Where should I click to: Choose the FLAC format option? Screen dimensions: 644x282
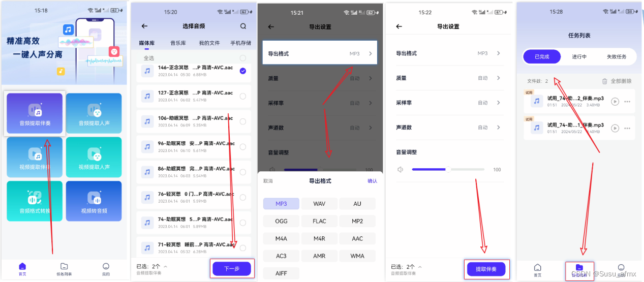(x=319, y=221)
